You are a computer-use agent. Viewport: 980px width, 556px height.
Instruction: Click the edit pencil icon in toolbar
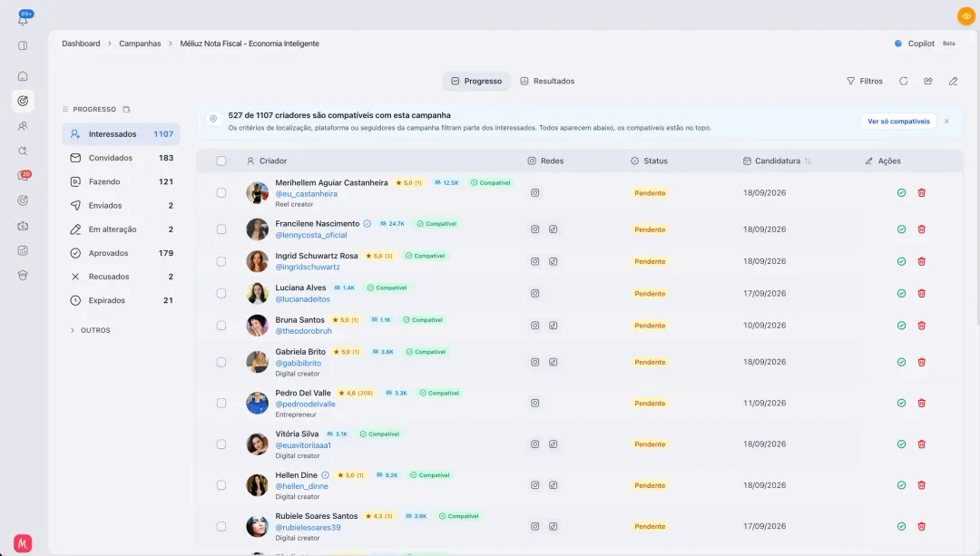[953, 82]
